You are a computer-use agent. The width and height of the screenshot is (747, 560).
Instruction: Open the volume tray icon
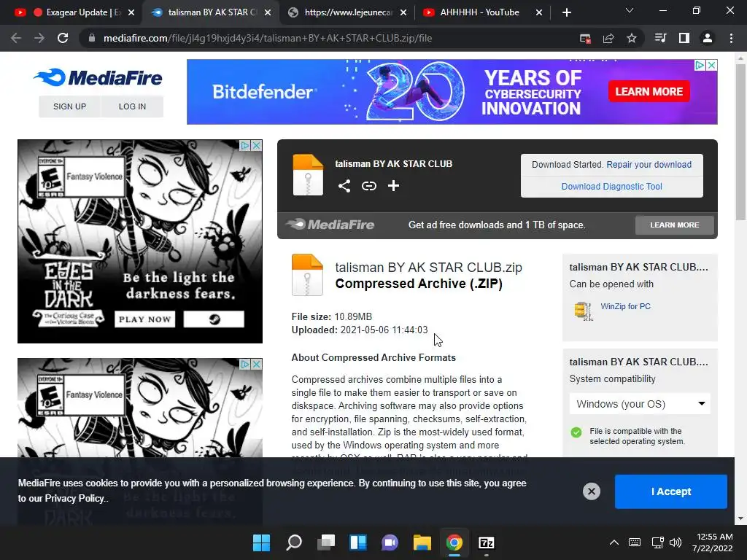point(676,542)
